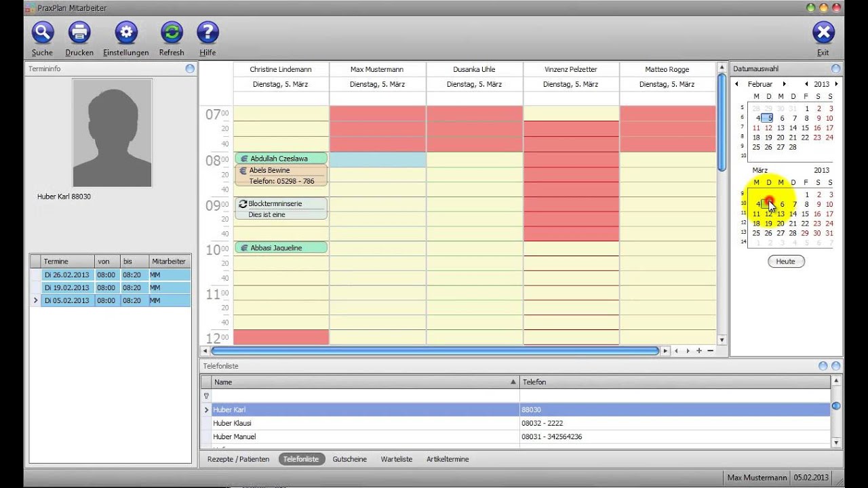Collapse the Termininfo panel with its round toggle

(x=190, y=68)
